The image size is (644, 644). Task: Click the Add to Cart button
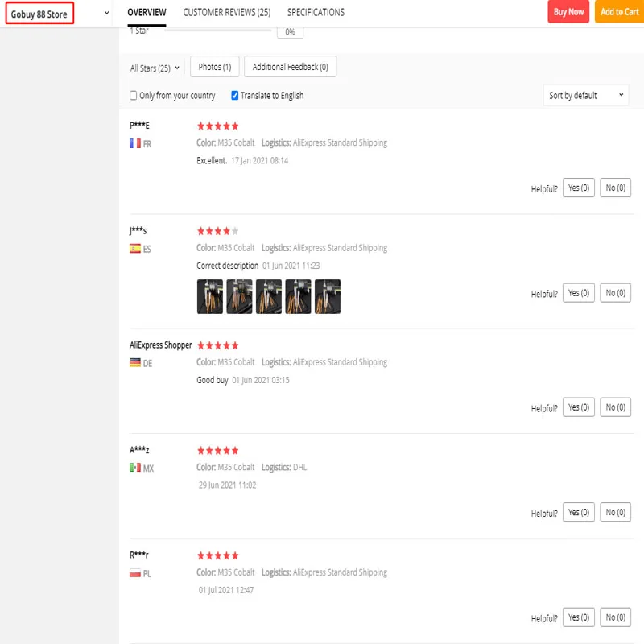click(619, 12)
